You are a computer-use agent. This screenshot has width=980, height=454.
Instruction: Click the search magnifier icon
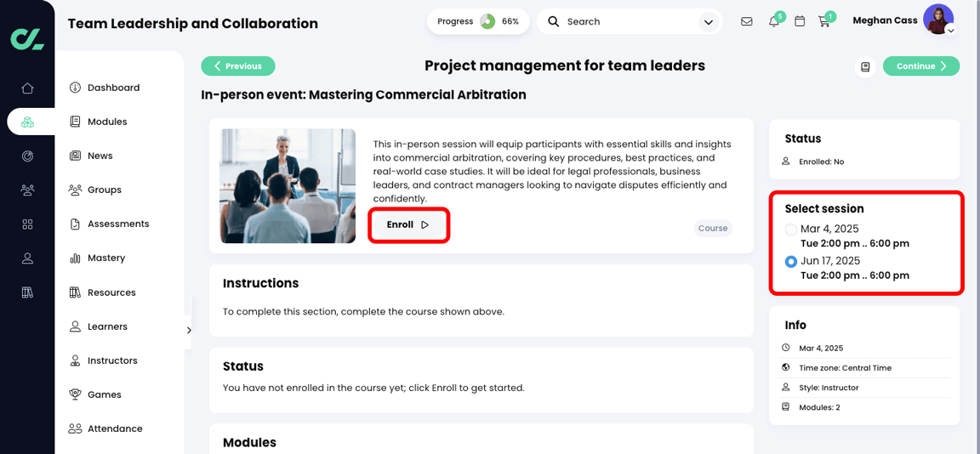point(553,21)
